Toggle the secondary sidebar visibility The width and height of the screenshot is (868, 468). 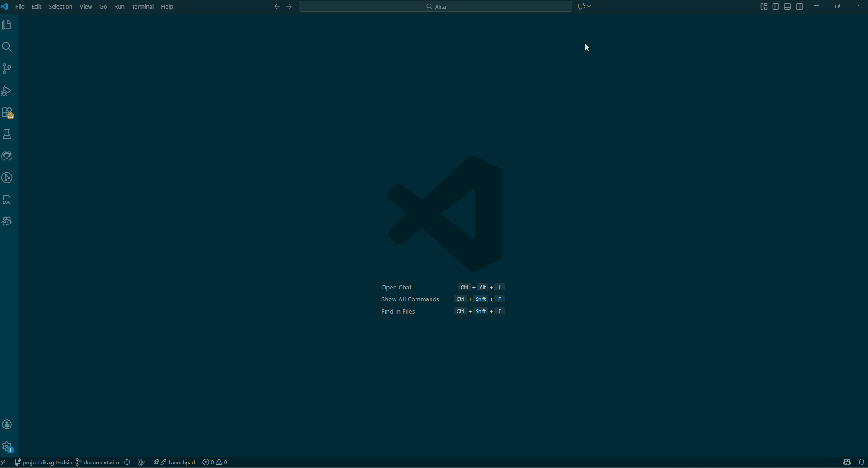click(800, 6)
